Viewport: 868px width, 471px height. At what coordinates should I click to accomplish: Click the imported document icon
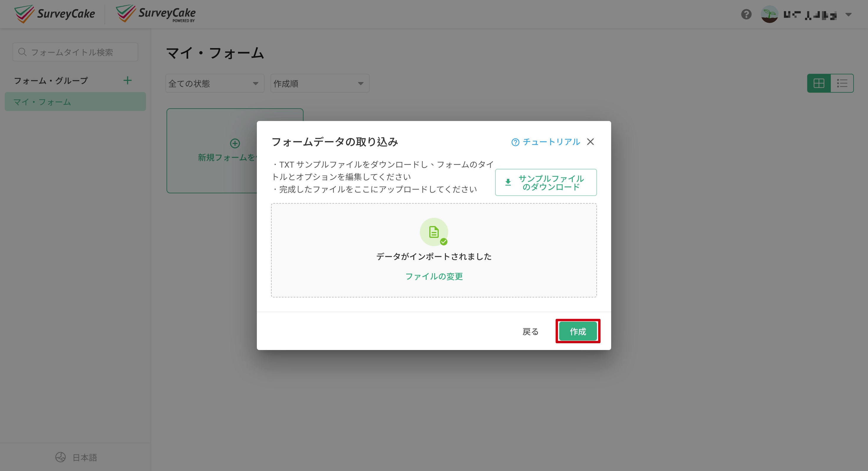pos(434,232)
